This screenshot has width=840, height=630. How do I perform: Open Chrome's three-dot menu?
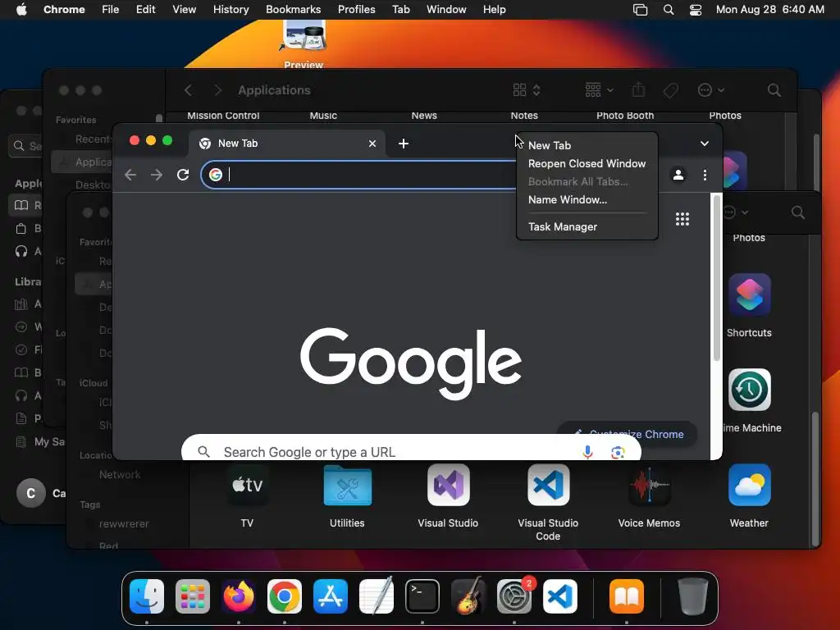coord(705,175)
